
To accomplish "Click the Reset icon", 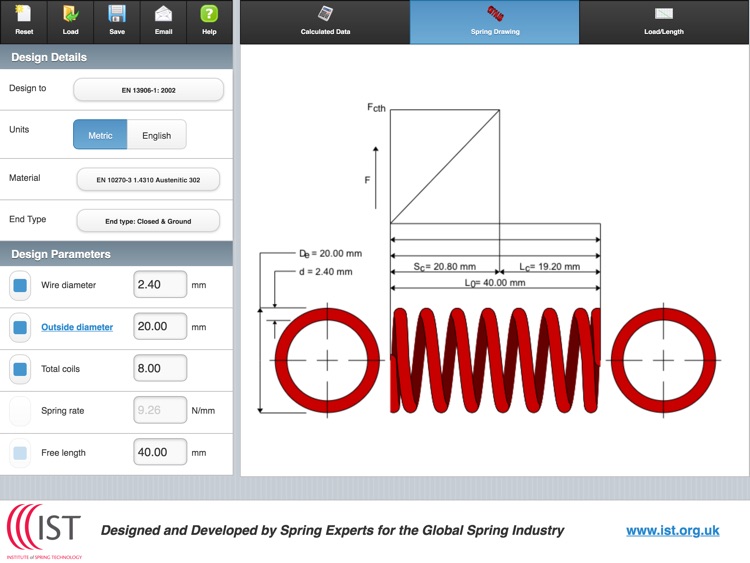I will pos(24,15).
